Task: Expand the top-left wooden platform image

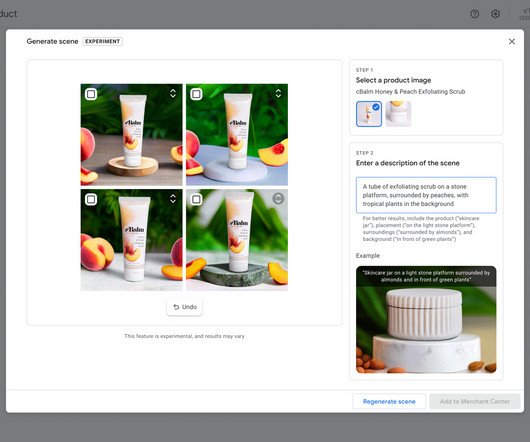Action: pyautogui.click(x=173, y=93)
